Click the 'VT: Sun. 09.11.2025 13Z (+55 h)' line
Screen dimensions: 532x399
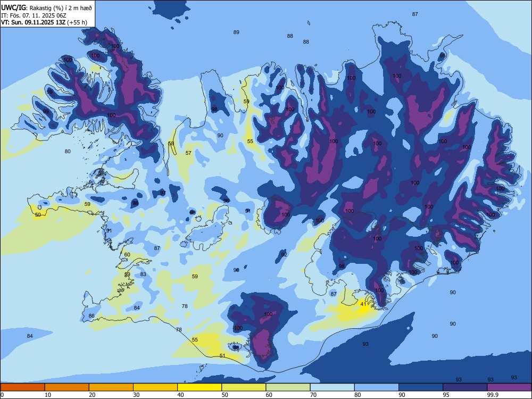click(x=44, y=22)
